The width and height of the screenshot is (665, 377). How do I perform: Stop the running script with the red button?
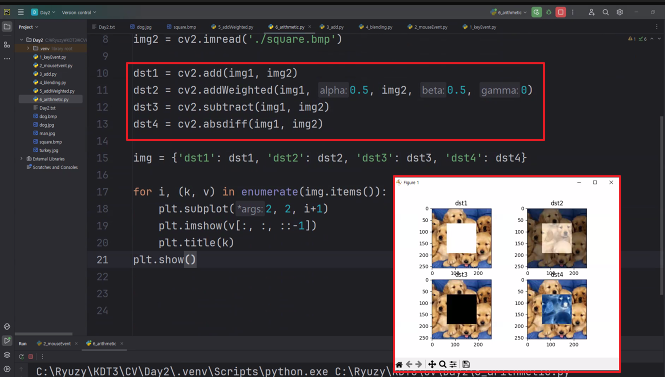click(x=560, y=12)
